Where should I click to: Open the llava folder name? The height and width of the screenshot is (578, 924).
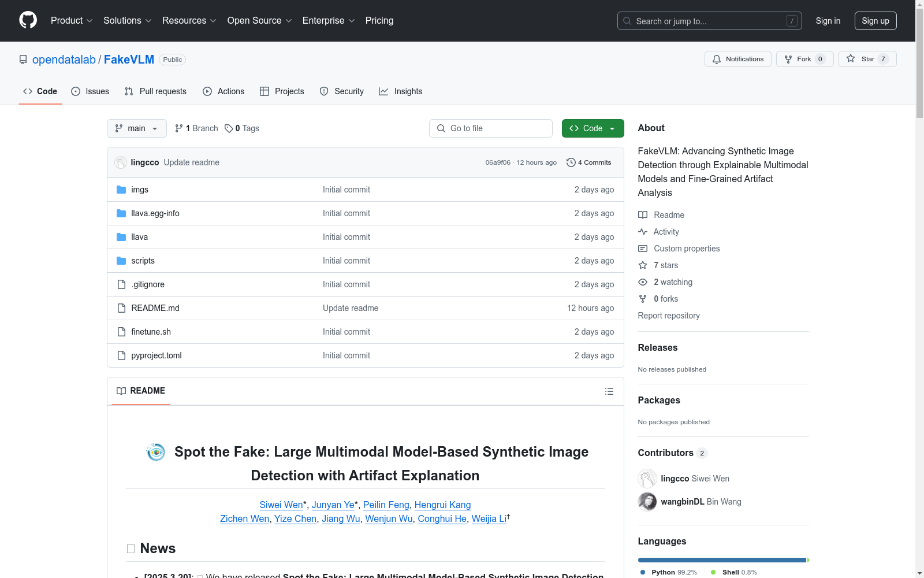[x=140, y=237]
